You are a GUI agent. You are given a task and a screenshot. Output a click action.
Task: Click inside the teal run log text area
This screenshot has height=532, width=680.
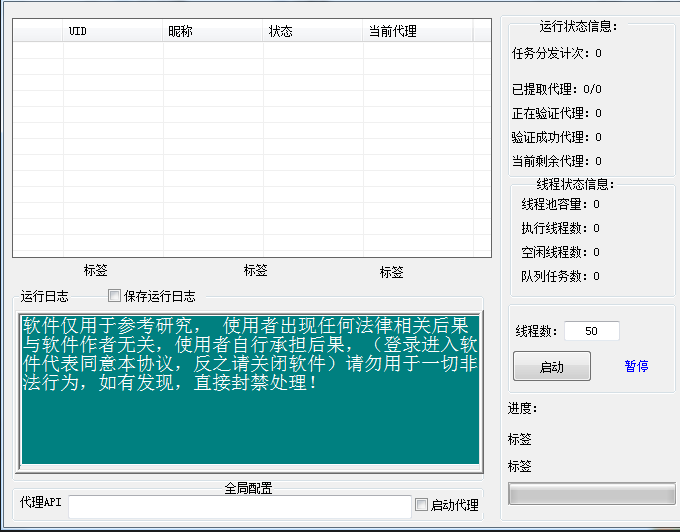coord(250,420)
